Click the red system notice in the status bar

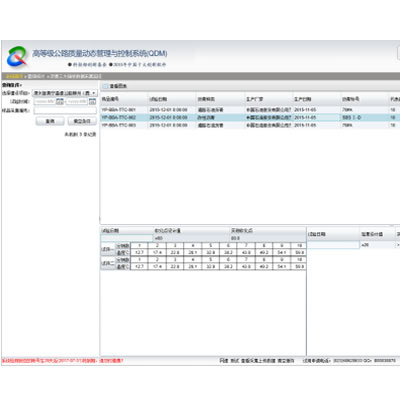coord(63,361)
